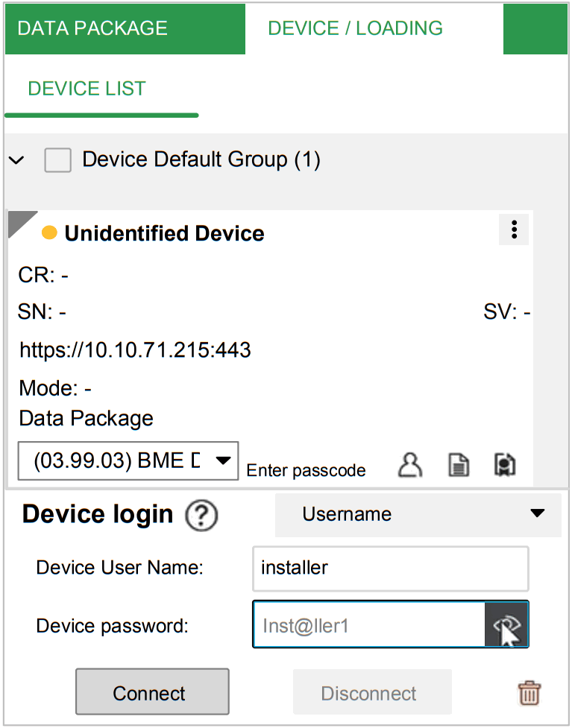Screen dimensions: 572x728
Task: Open the DEVICE / LOADING tab
Action: point(354,28)
